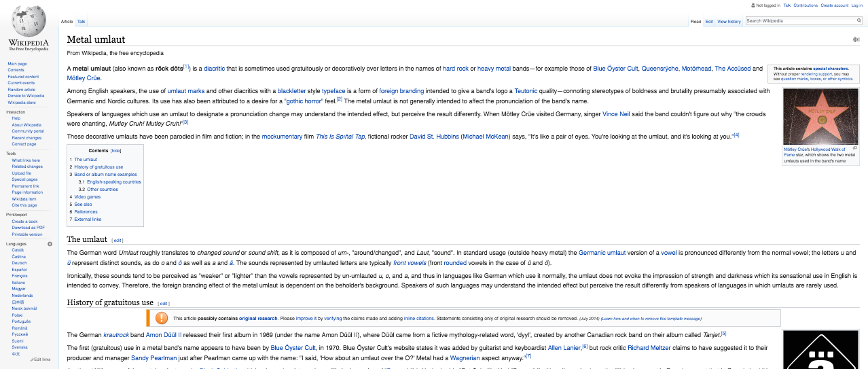This screenshot has width=868, height=369.
Task: Click inside the Search Wikipedia field
Action: point(799,21)
